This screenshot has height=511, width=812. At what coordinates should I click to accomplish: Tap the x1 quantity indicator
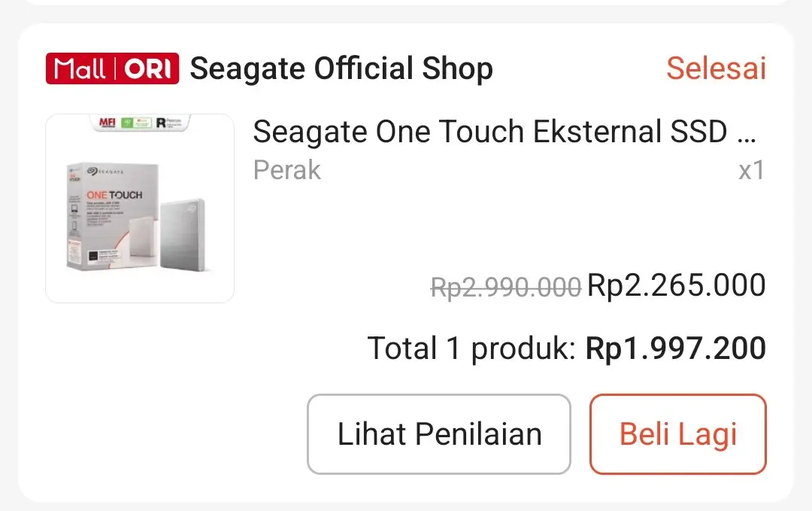point(751,170)
